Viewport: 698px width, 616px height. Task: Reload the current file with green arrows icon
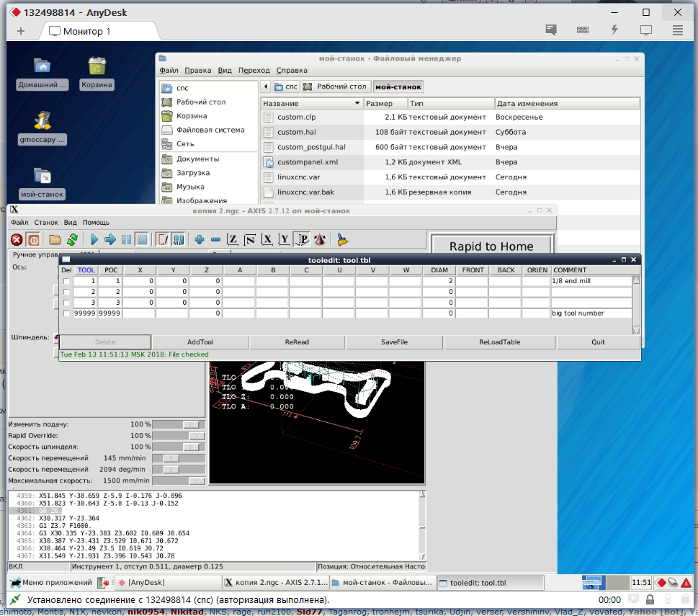click(73, 240)
